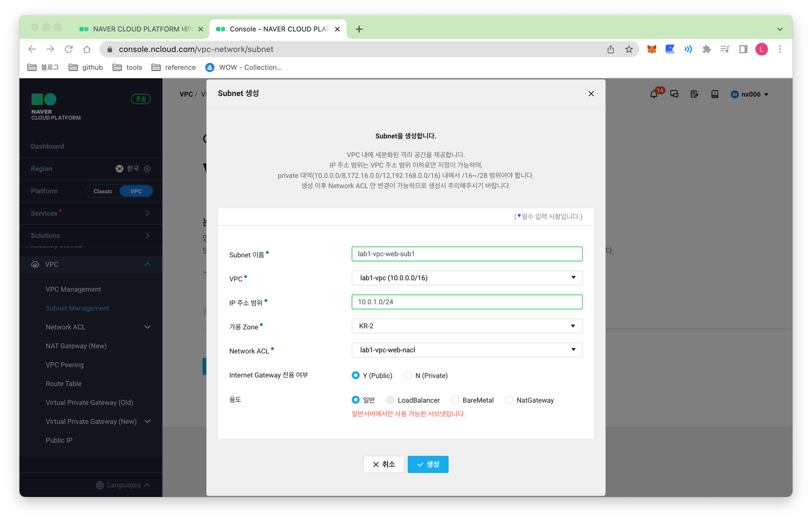Image resolution: width=812 pixels, height=521 pixels.
Task: Select the NatGateway usage option
Action: [x=509, y=400]
